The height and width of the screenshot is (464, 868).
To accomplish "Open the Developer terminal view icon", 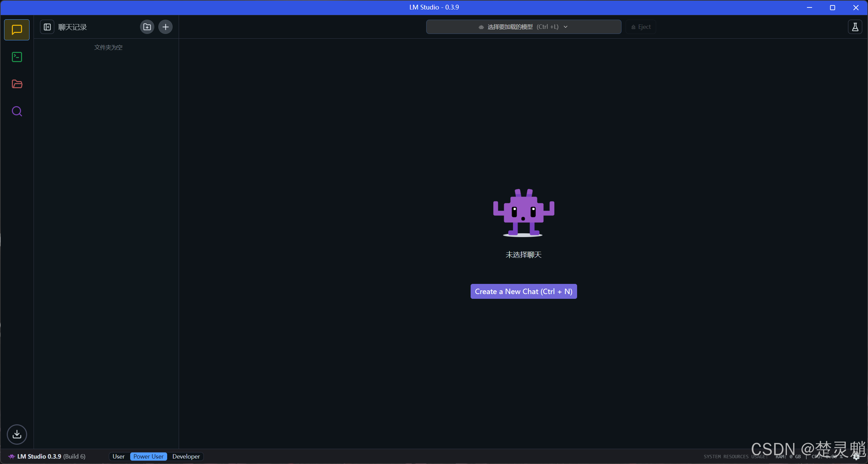I will coord(17,57).
